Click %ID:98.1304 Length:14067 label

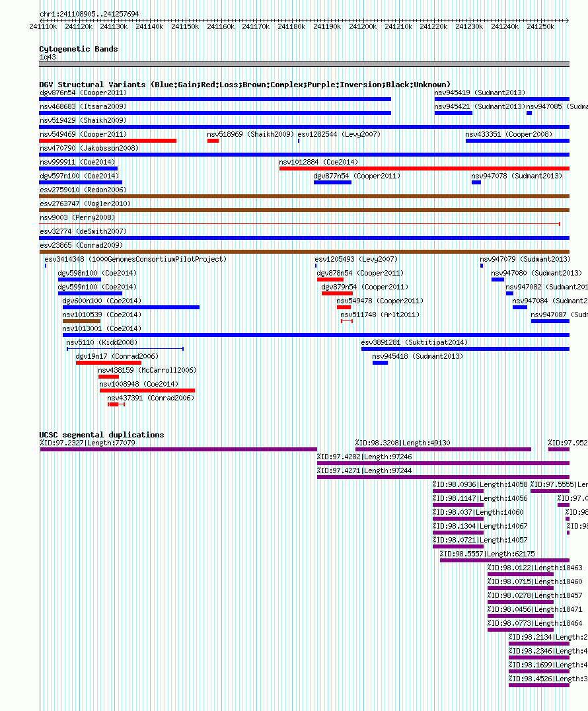(x=480, y=527)
